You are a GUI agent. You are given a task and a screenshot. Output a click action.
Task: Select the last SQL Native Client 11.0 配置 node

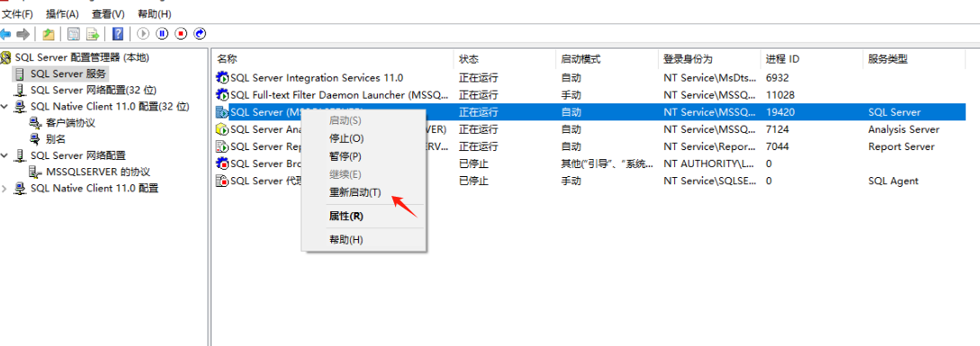94,188
